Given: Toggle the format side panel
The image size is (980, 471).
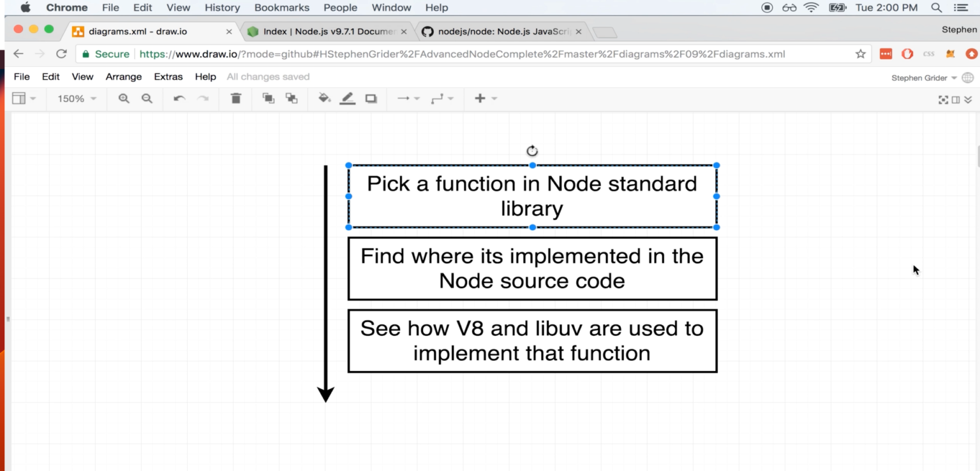Looking at the screenshot, I should pyautogui.click(x=956, y=99).
